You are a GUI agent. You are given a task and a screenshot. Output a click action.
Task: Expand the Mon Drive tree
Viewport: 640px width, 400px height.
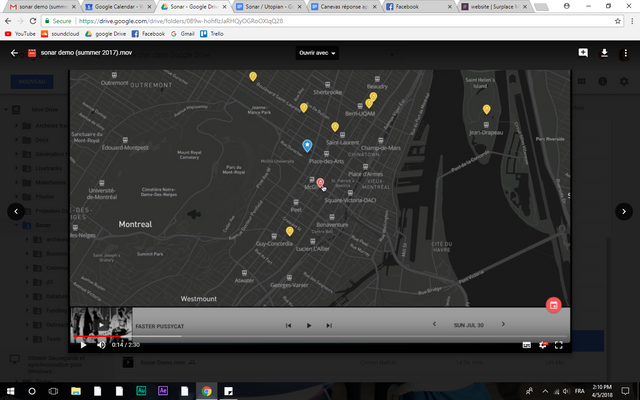(6, 109)
